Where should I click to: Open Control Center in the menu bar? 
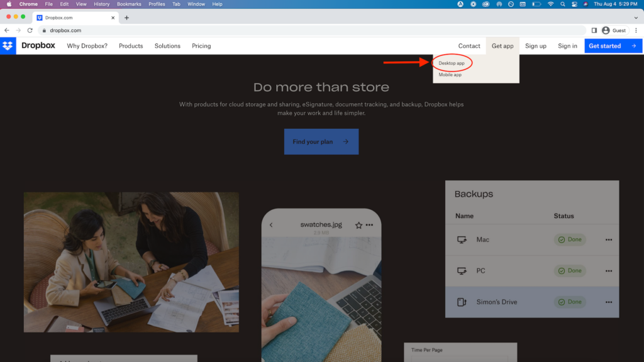pos(574,4)
